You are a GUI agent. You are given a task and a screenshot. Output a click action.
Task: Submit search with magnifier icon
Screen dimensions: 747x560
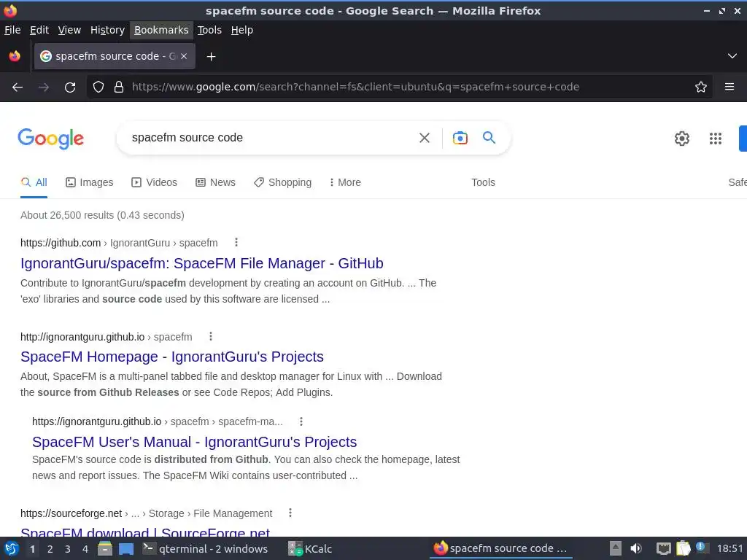[x=489, y=138]
